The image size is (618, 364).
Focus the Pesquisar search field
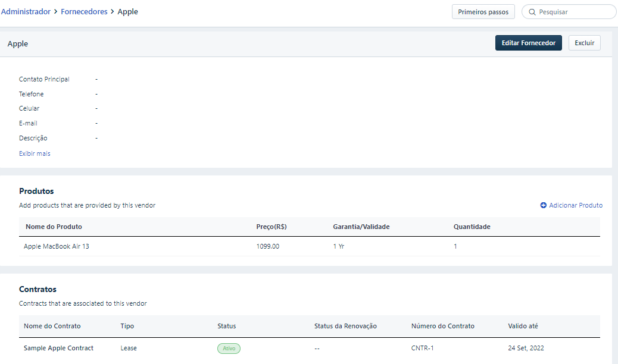569,12
